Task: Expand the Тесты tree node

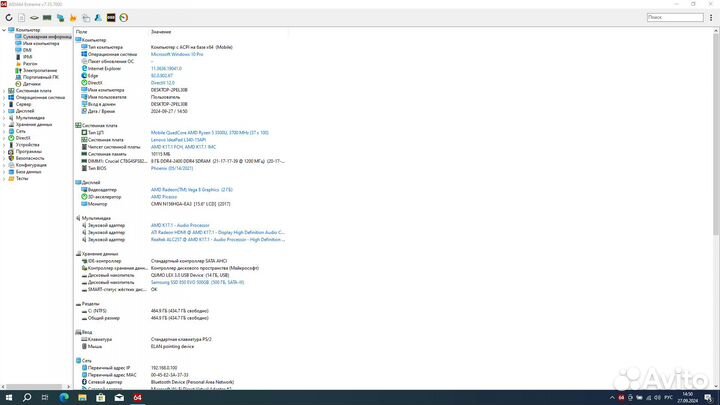Action: tap(4, 179)
